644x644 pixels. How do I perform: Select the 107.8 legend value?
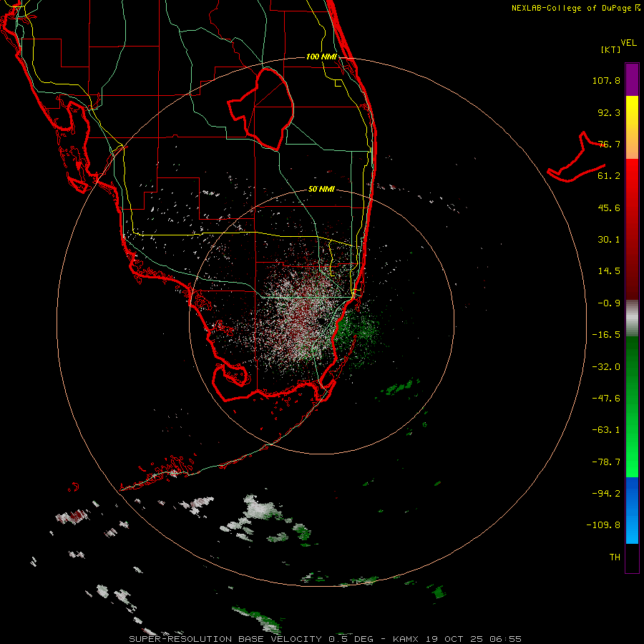(606, 80)
